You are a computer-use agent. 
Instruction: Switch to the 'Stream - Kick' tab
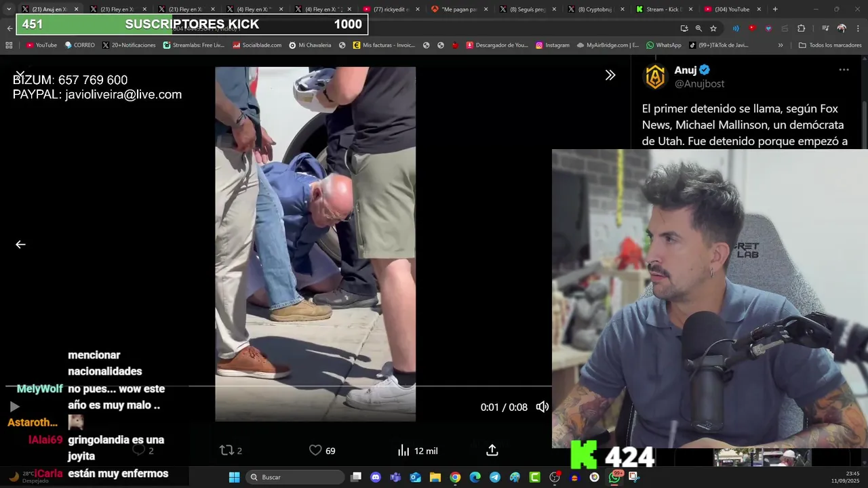pyautogui.click(x=664, y=9)
